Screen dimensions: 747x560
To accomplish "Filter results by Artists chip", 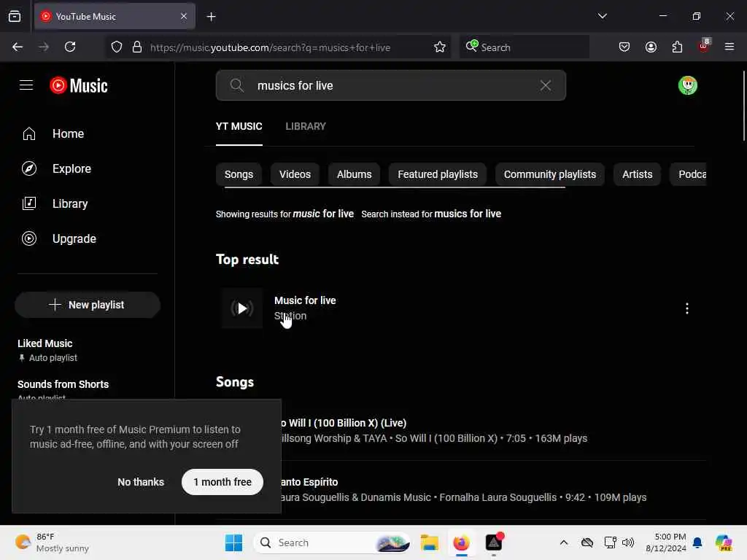I will [x=637, y=174].
